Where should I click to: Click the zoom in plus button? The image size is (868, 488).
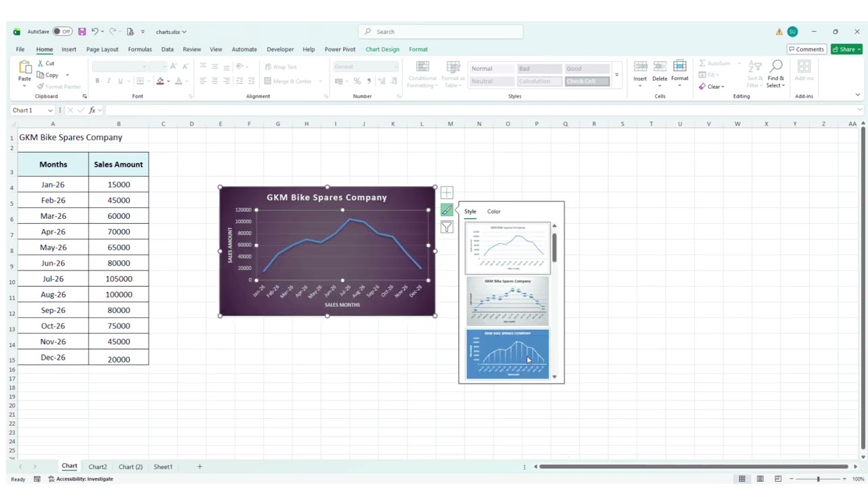pos(844,479)
